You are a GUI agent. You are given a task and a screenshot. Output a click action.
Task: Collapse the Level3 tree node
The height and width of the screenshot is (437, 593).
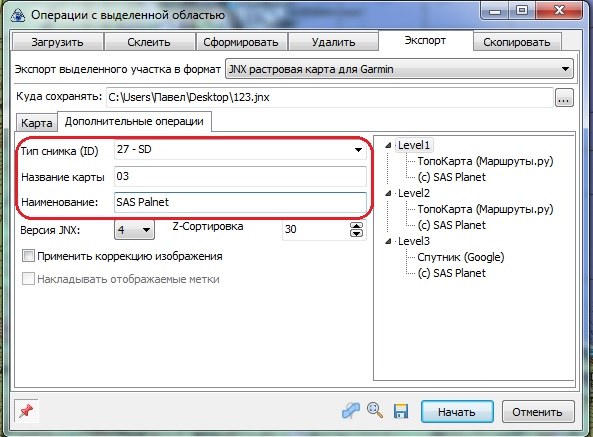pyautogui.click(x=388, y=241)
